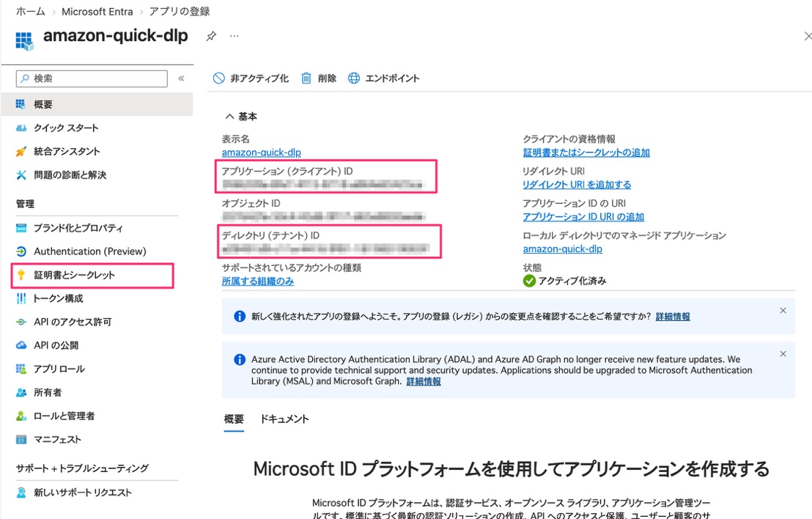The height and width of the screenshot is (519, 812).
Task: Click the Authentication (Preview) circular arrow icon
Action: tap(21, 251)
